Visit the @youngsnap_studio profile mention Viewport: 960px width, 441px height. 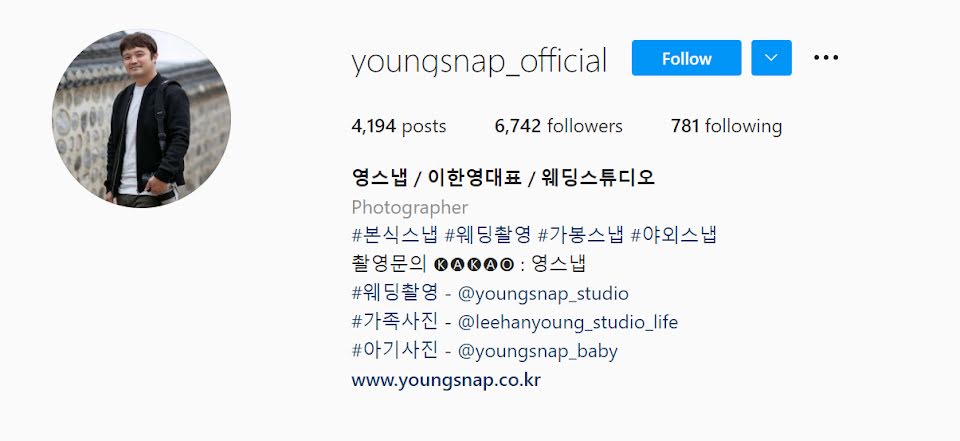pyautogui.click(x=543, y=294)
